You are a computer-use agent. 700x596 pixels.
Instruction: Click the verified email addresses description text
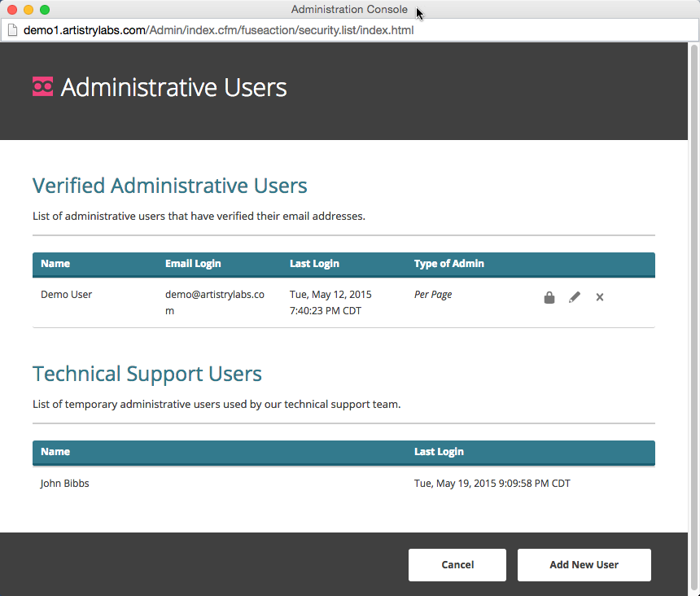[199, 216]
